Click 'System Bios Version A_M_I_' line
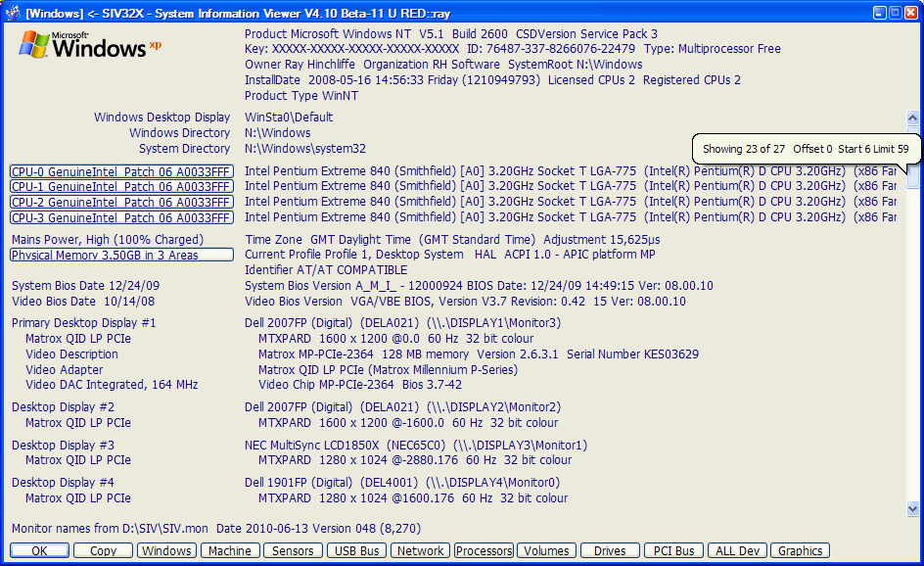924x566 pixels. [479, 285]
